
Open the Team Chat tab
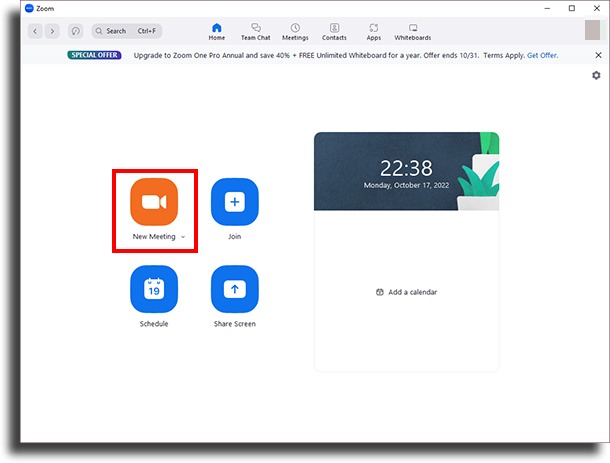coord(256,32)
